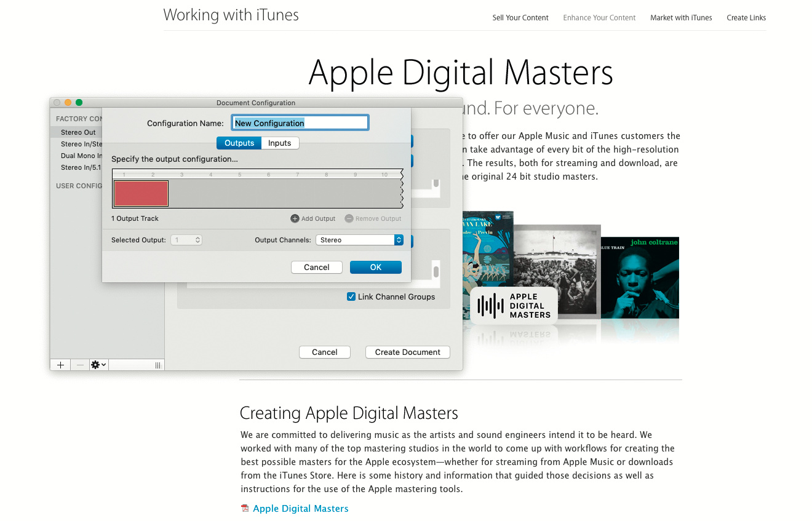Click the PDF icon beside Apple Digital Masters
This screenshot has width=812, height=521.
pos(245,509)
